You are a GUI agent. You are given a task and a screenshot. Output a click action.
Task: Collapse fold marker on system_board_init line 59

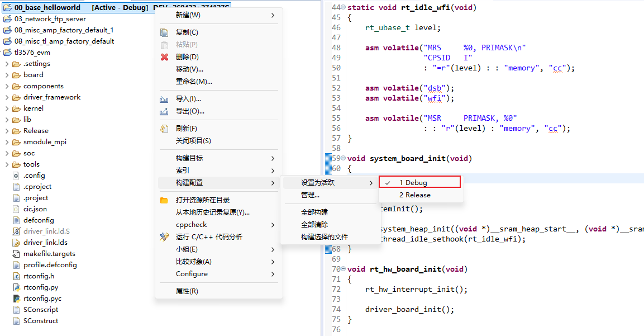pyautogui.click(x=344, y=158)
